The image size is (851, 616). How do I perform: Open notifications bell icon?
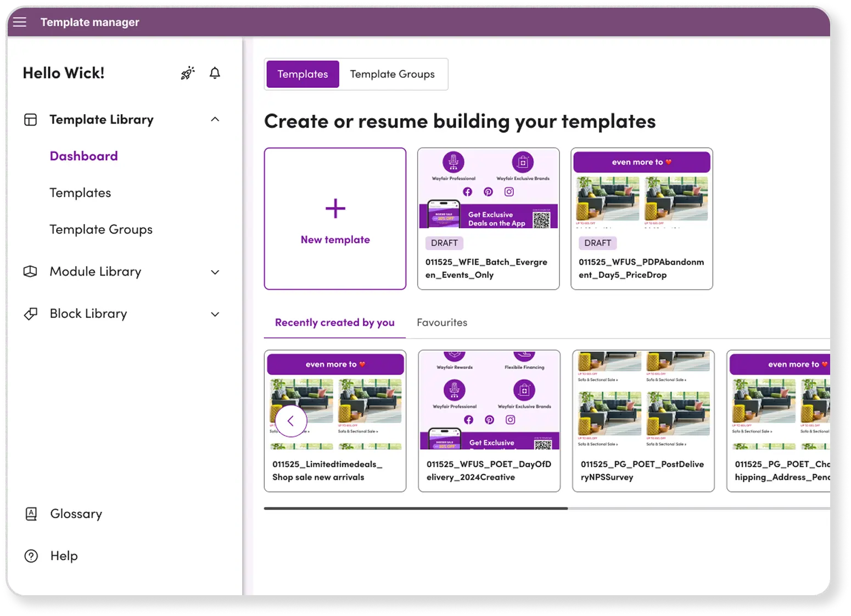pos(215,73)
